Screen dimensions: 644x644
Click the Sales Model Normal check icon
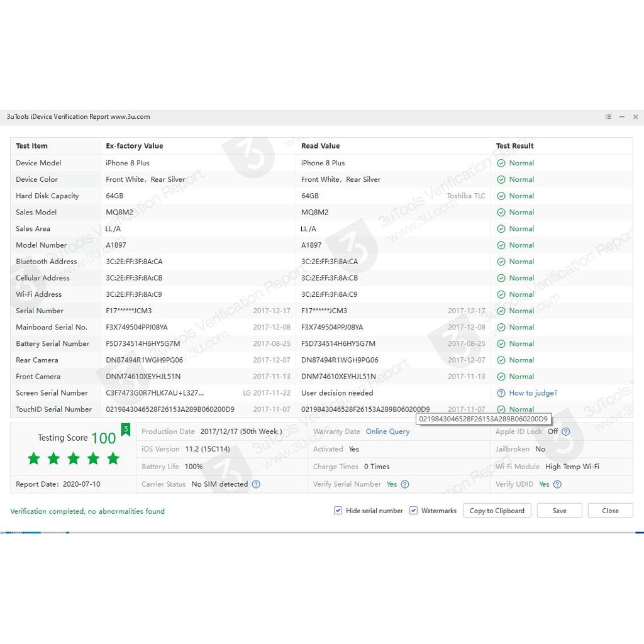(x=501, y=213)
